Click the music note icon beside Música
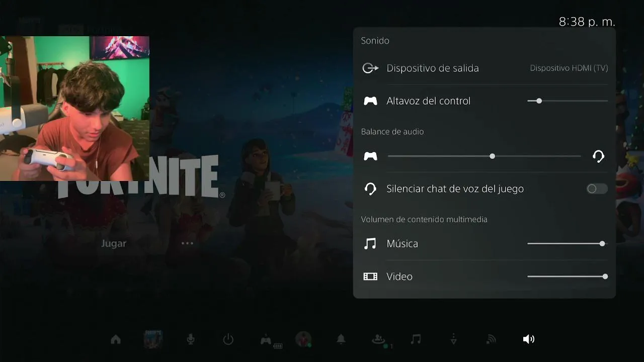Viewport: 644px width, 362px height. tap(370, 244)
